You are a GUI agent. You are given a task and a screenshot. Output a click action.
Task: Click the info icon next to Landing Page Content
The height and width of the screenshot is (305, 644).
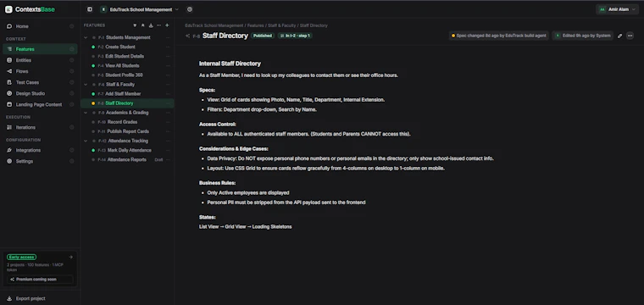[x=72, y=105]
